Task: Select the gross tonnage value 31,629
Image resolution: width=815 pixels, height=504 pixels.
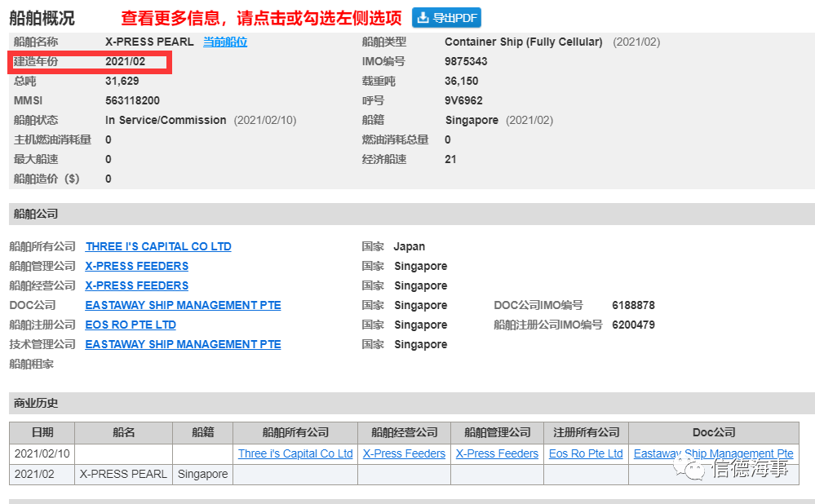Action: pyautogui.click(x=122, y=81)
